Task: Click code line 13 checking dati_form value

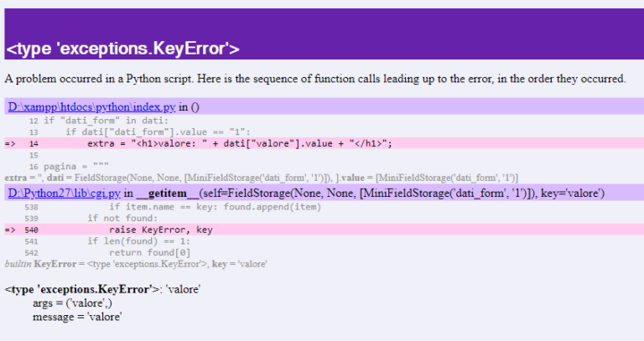Action: [147, 132]
